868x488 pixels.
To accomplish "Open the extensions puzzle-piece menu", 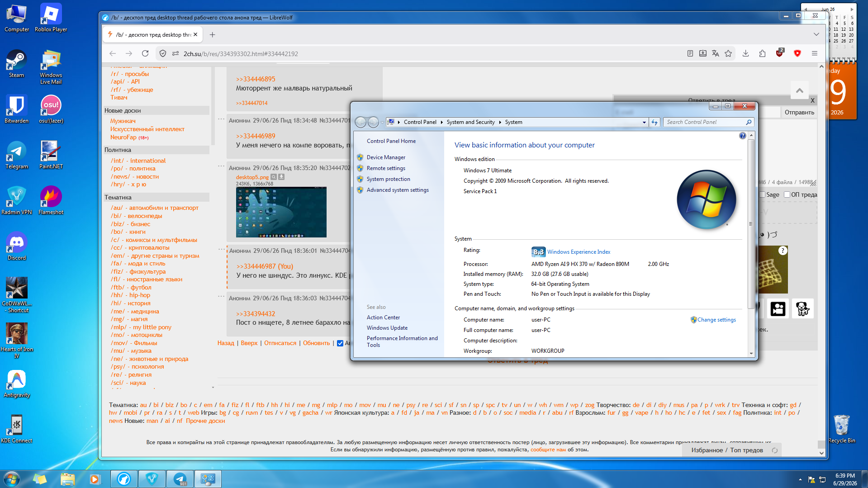I will point(762,53).
